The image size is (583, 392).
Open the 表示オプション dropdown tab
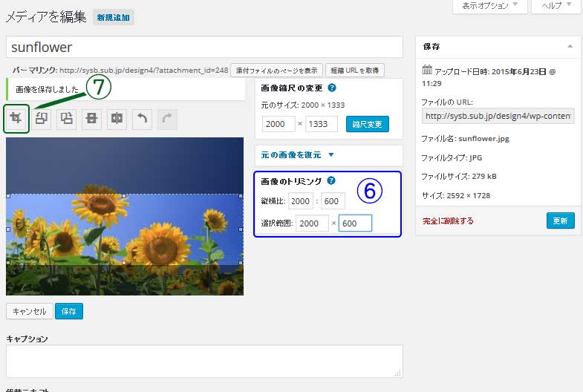489,6
